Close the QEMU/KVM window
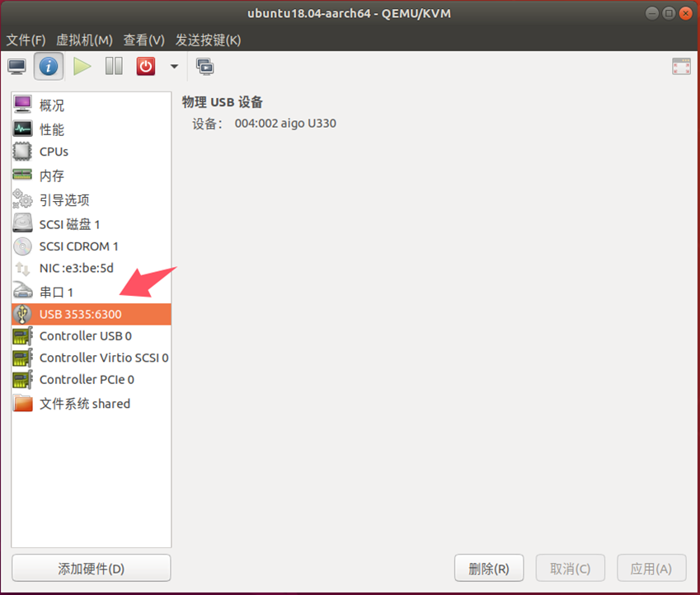This screenshot has height=595, width=700. click(686, 13)
